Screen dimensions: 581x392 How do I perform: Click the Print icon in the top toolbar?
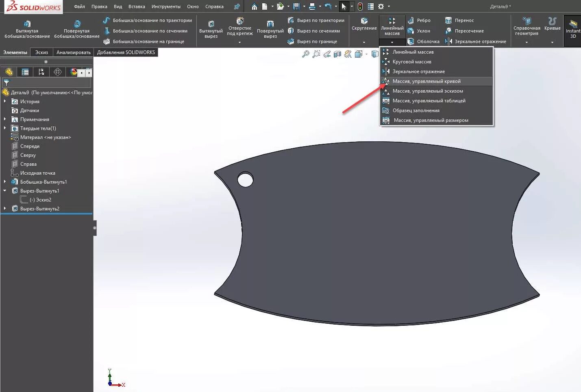[x=312, y=6]
